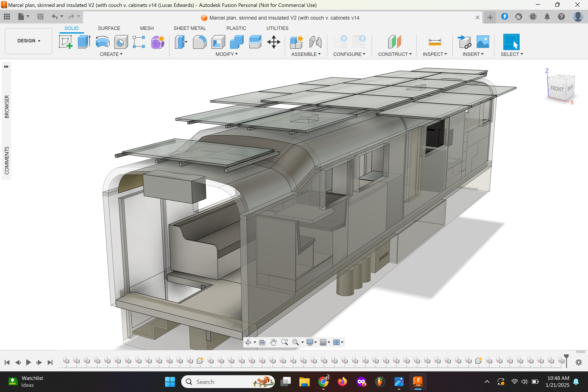Select the Create Sketch tool
The width and height of the screenshot is (588, 392).
coord(65,42)
